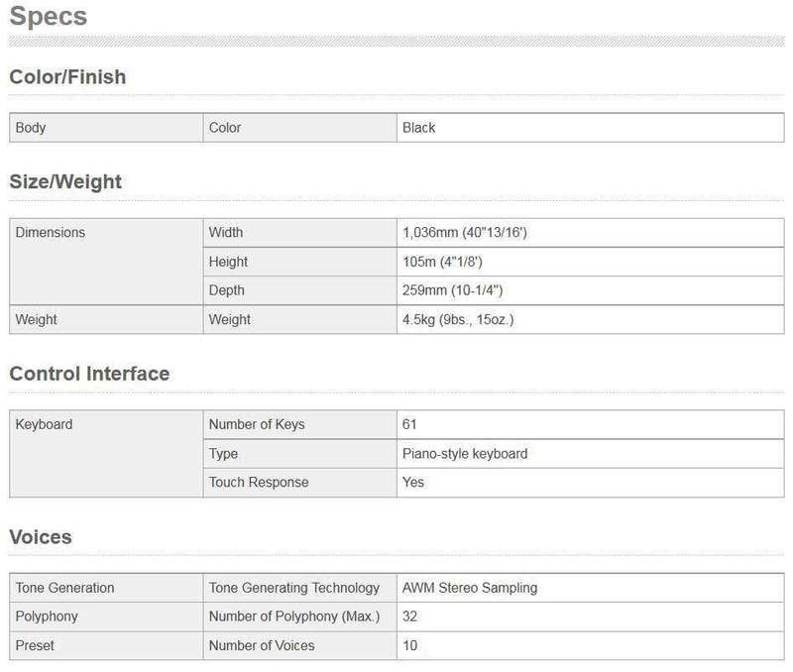Click the Size/Weight section heading
Screen dimensions: 793x672
[x=65, y=182]
